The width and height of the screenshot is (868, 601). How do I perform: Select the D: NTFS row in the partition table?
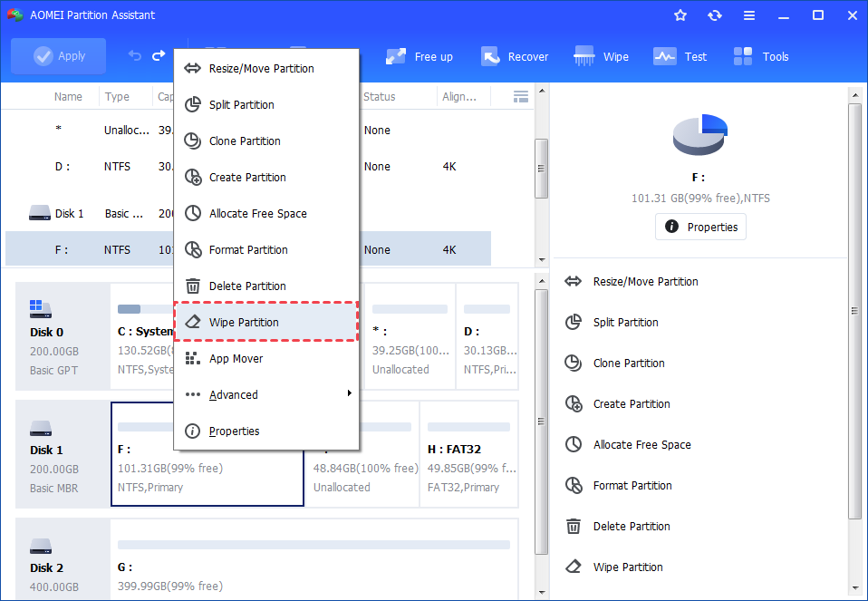[248, 167]
